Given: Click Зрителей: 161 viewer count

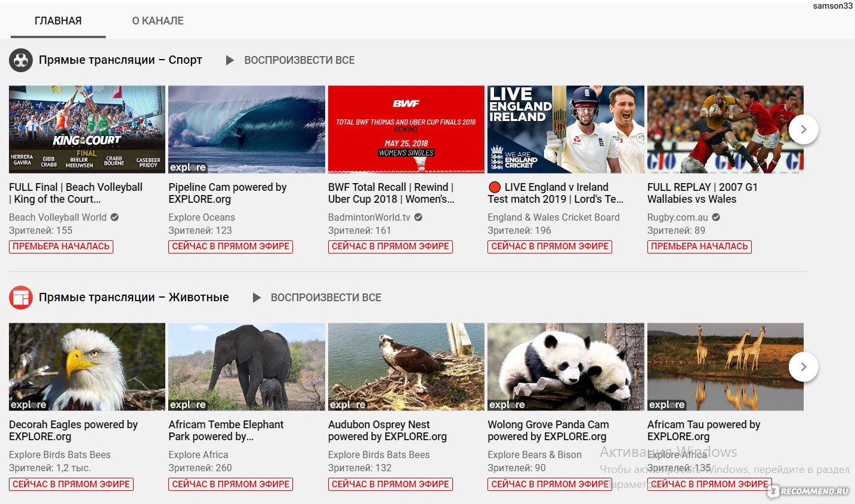Looking at the screenshot, I should coord(360,231).
